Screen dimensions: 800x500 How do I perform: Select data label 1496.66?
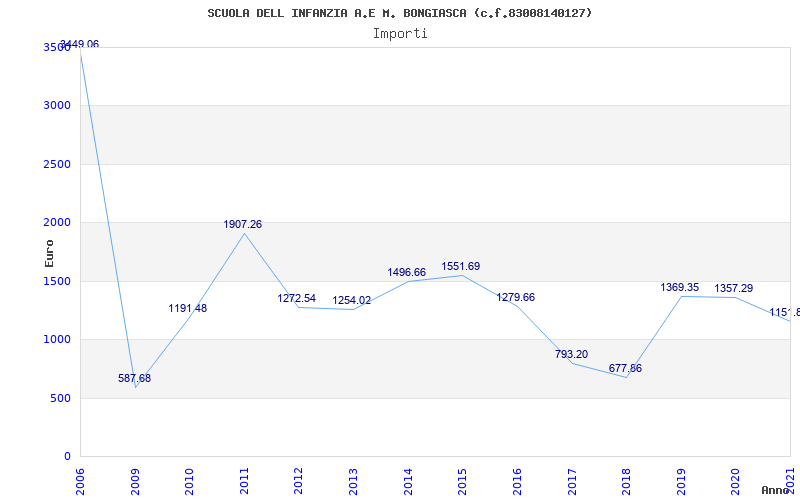(x=407, y=272)
